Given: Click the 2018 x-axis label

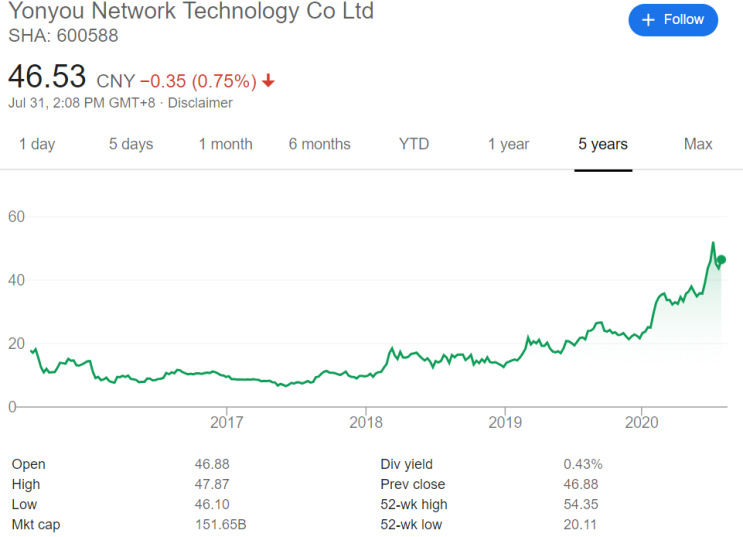Looking at the screenshot, I should click(366, 421).
